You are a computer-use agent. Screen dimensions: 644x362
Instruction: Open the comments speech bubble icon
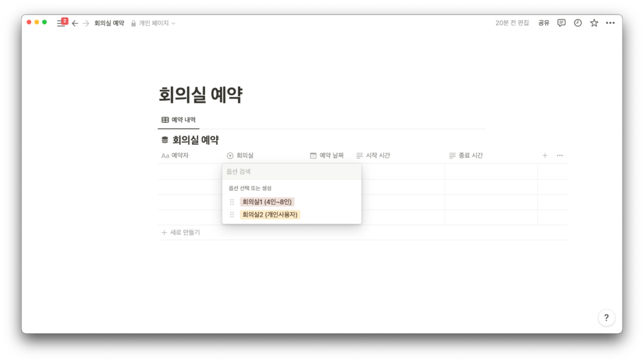pos(561,23)
